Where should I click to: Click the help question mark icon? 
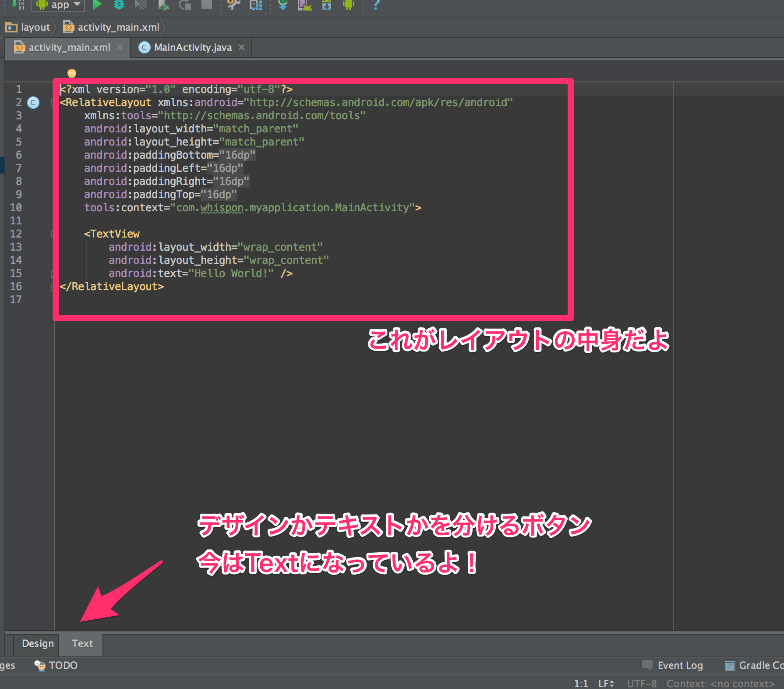376,4
